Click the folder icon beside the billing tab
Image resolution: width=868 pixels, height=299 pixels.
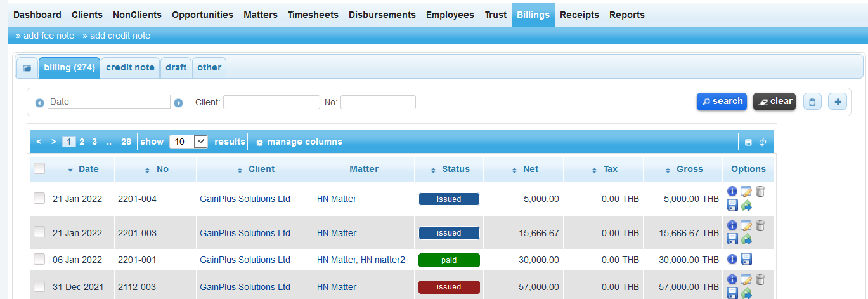point(27,67)
